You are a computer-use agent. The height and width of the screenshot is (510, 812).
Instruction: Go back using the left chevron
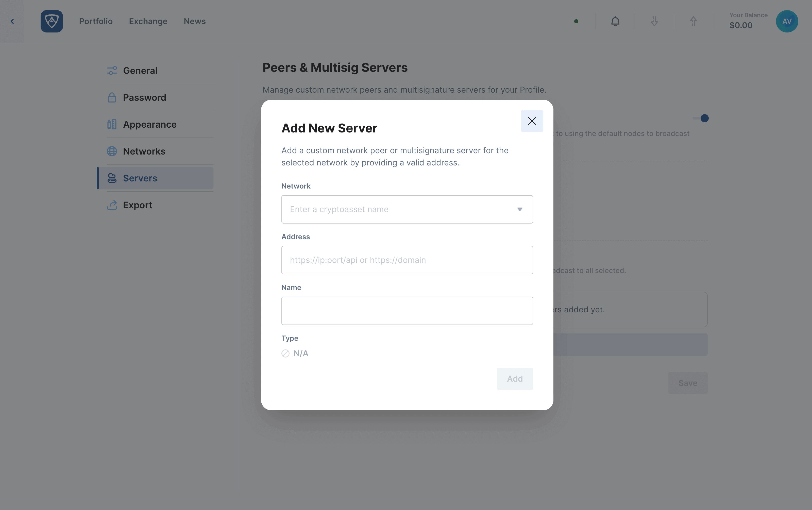click(12, 21)
